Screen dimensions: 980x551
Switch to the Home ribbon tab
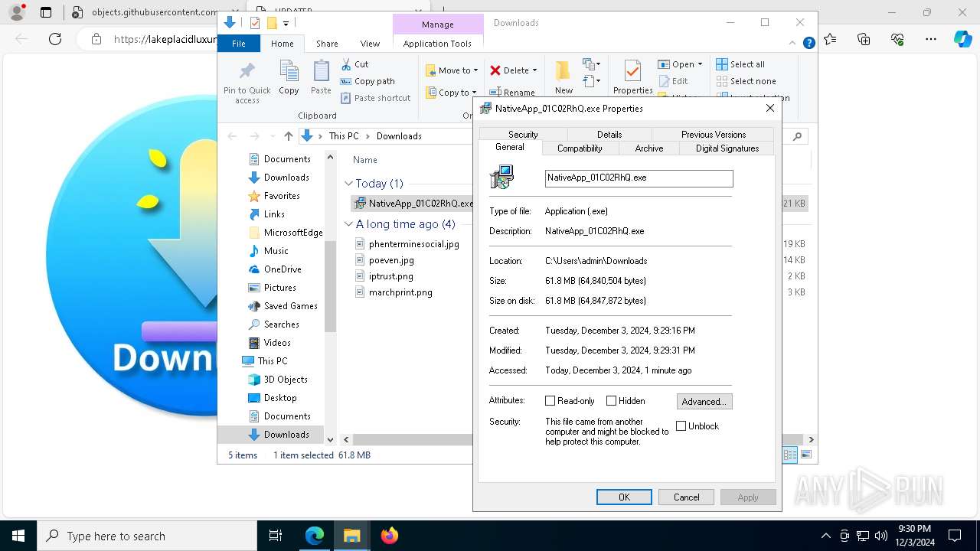click(283, 44)
